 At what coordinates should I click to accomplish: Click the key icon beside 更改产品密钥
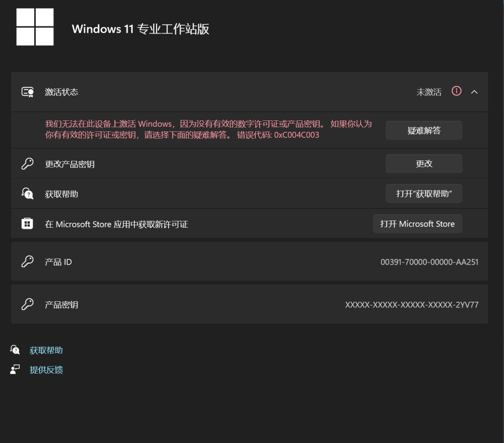(27, 164)
